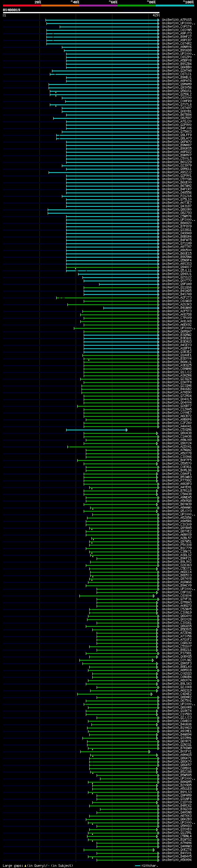Select the UniRef100_Q26BT7 label
This screenshot has height=868, width=197.
click(x=177, y=406)
